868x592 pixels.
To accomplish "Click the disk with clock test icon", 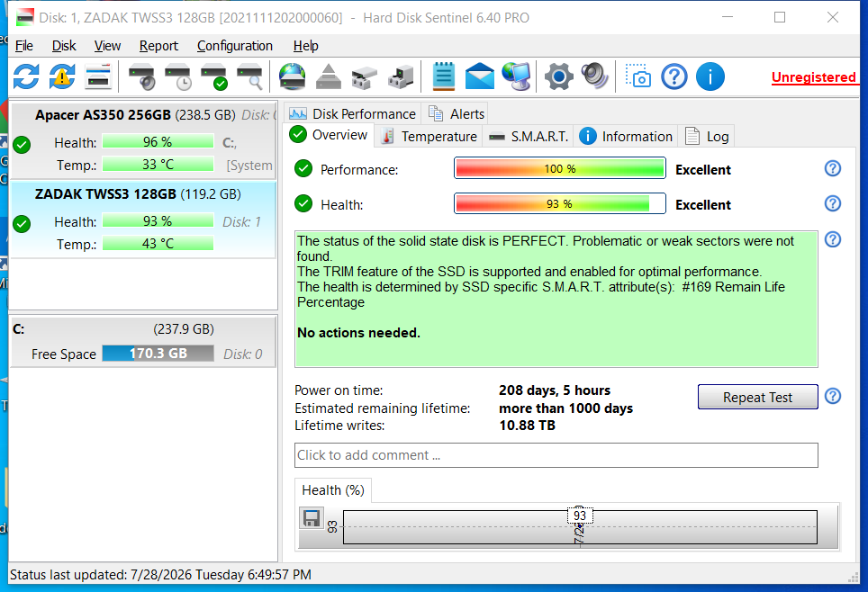I will [177, 76].
